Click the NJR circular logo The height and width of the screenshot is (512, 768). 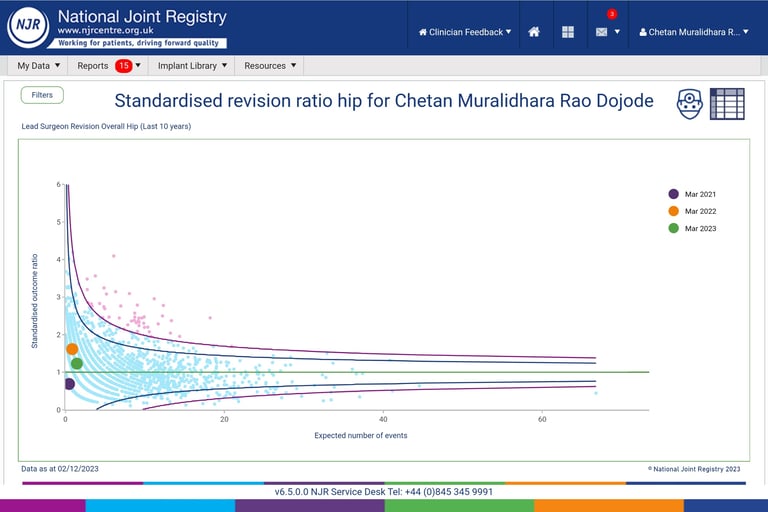click(28, 27)
